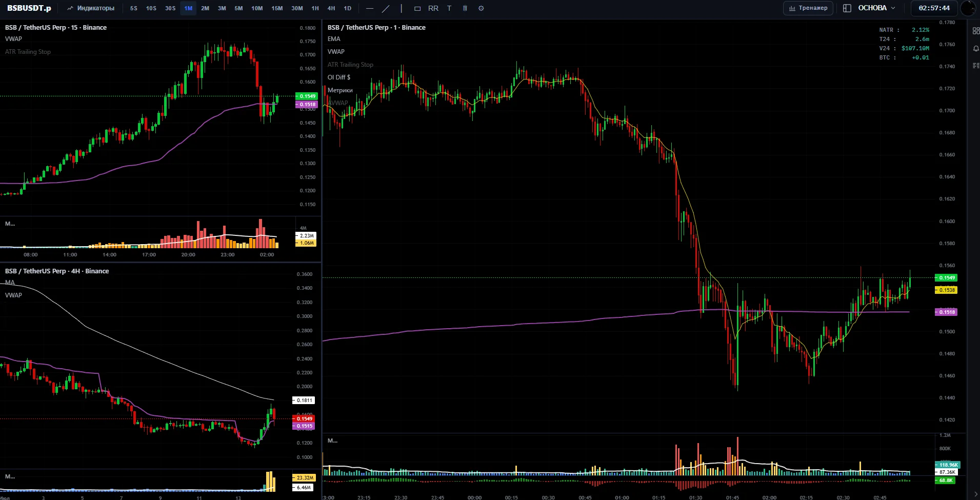This screenshot has width=980, height=500.
Task: Click the 02:57:44 clock display
Action: (934, 8)
